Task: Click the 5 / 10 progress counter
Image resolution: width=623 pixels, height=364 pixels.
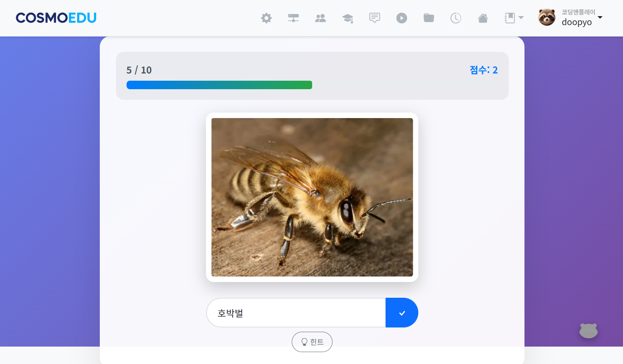Action: [139, 70]
